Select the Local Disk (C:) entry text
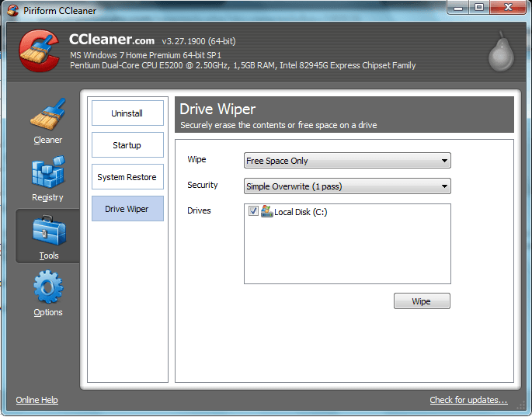The image size is (532, 417). point(301,212)
